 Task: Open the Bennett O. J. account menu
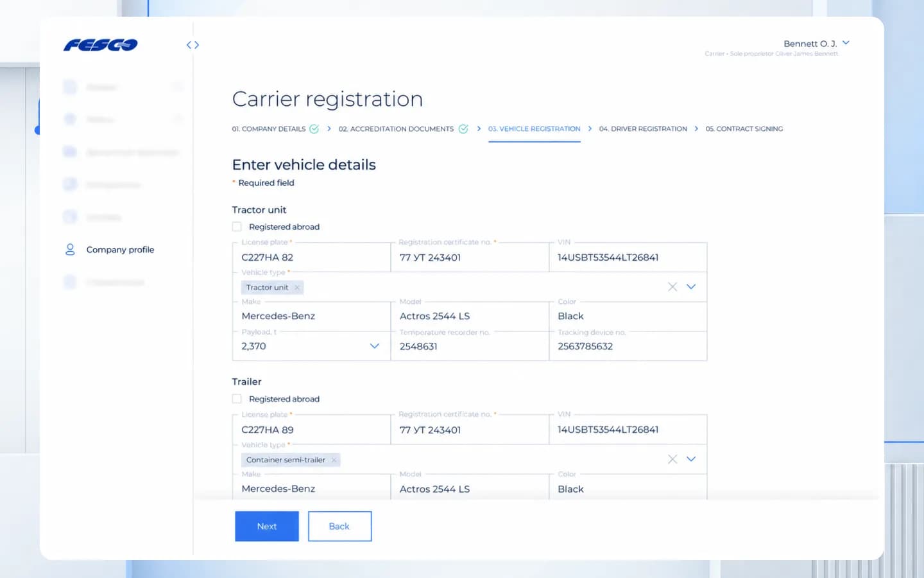[x=816, y=44]
